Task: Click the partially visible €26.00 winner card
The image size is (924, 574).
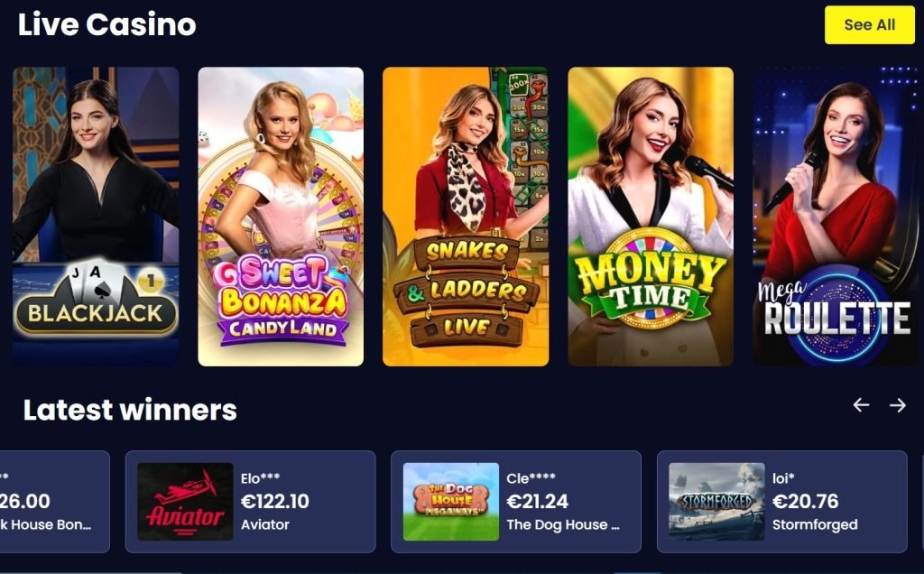Action: coord(54,502)
